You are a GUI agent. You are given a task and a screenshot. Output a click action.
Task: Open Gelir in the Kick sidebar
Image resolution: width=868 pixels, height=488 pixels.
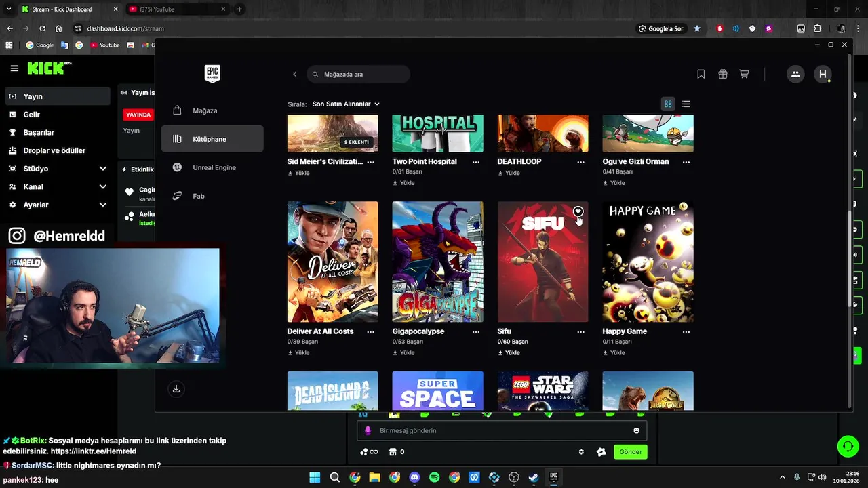(x=58, y=115)
